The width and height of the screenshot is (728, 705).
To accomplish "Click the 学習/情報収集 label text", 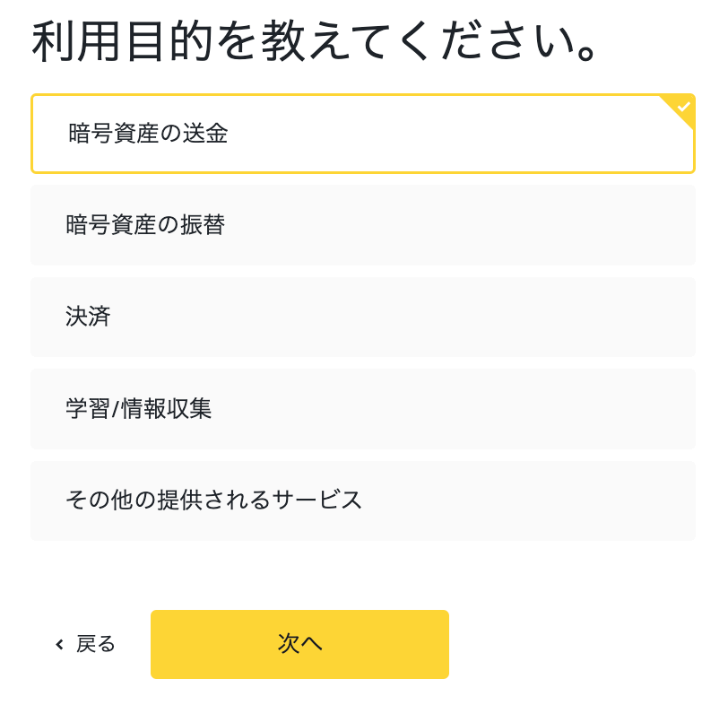I will (x=138, y=409).
